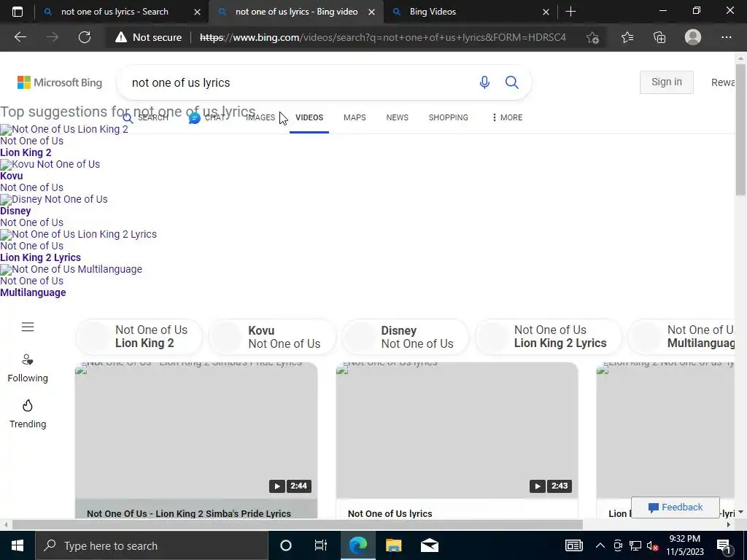The image size is (747, 560).
Task: Switch to MAPS results
Action: click(x=355, y=117)
